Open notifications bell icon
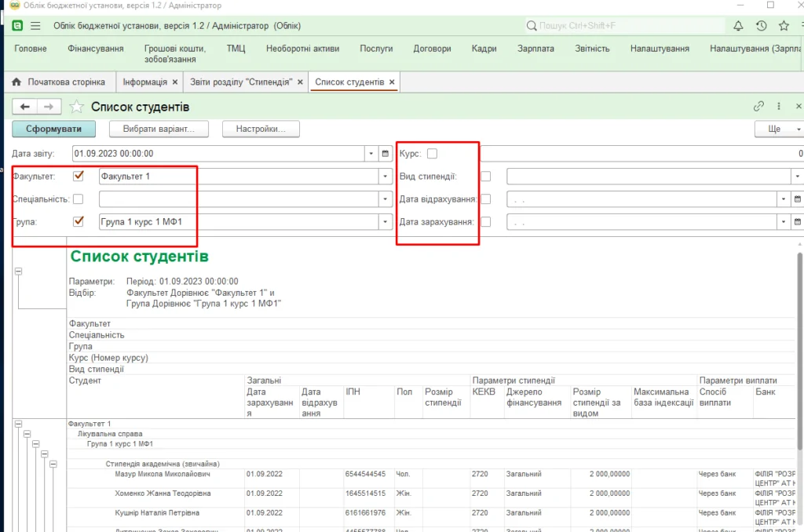Image resolution: width=804 pixels, height=532 pixels. (x=738, y=26)
